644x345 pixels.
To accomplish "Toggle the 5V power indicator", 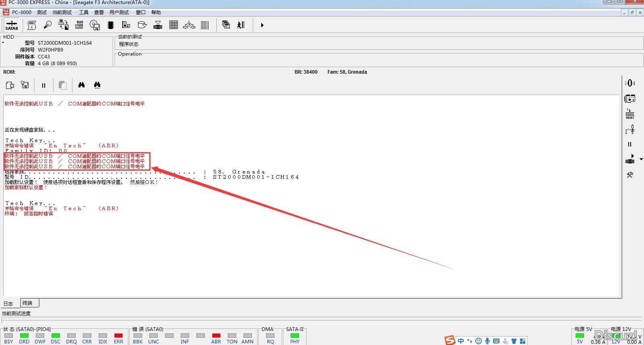I will coord(580,336).
